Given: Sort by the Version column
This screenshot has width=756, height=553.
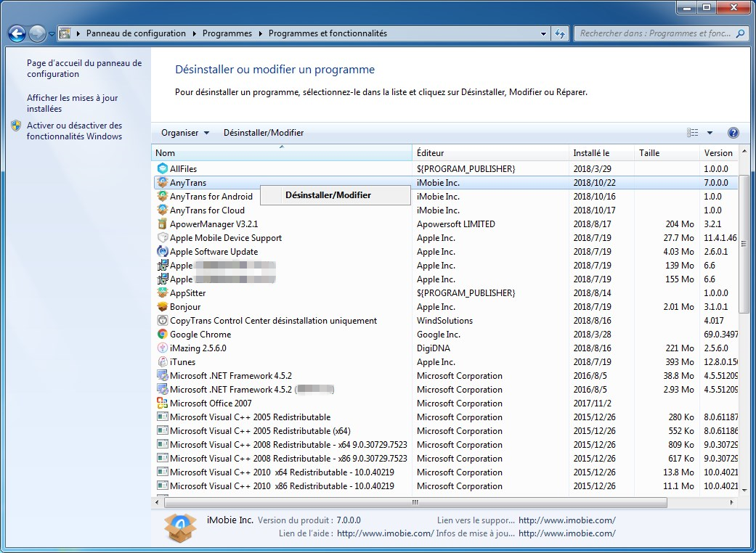Looking at the screenshot, I should pyautogui.click(x=719, y=152).
